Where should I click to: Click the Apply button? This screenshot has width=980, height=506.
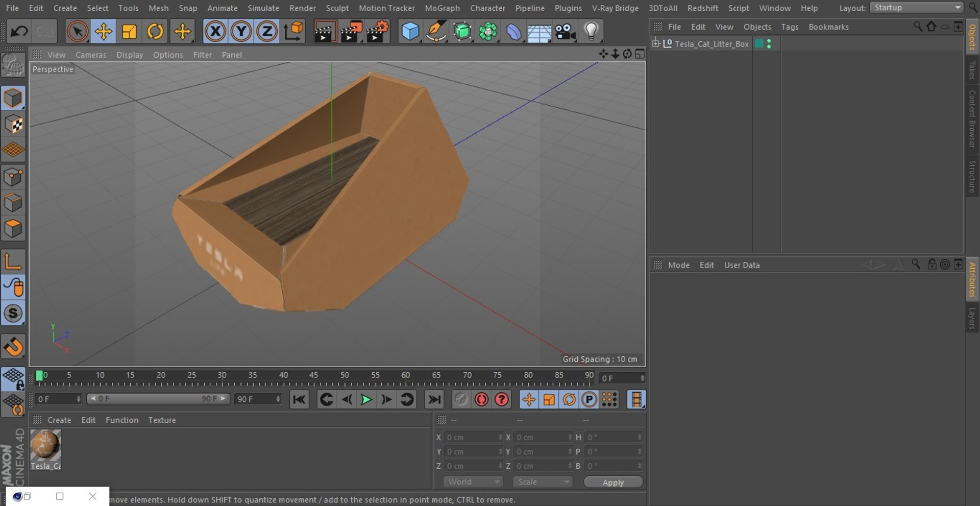tap(613, 482)
